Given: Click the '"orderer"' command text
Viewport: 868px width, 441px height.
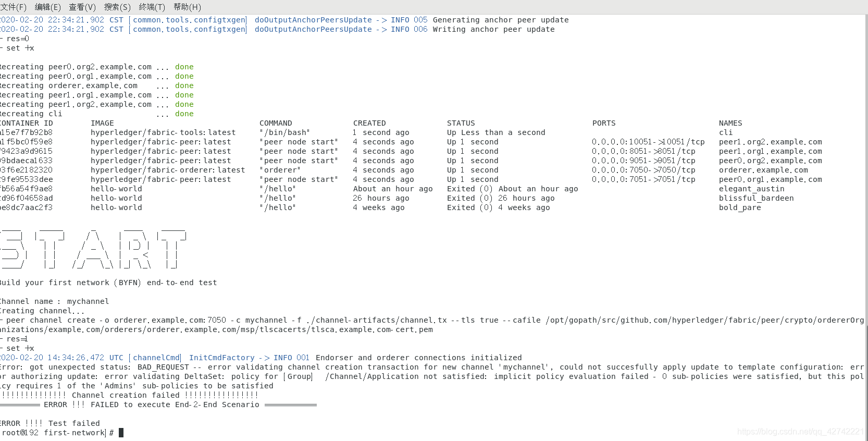Looking at the screenshot, I should click(x=280, y=170).
